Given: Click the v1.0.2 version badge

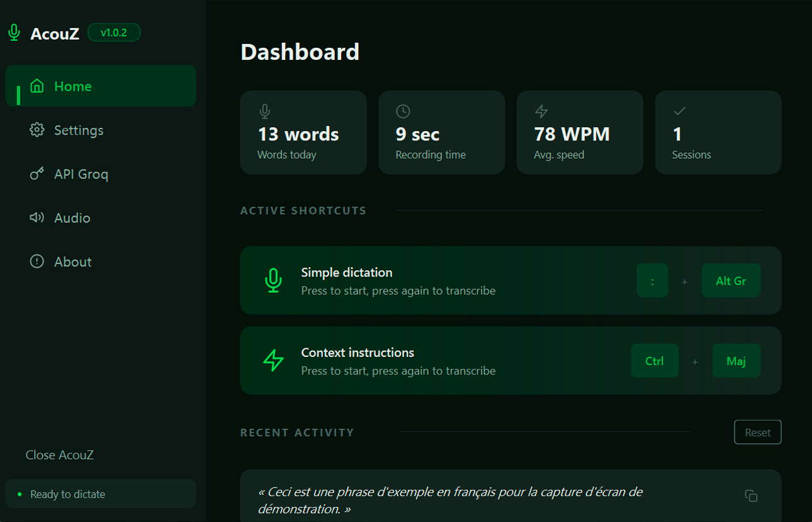Looking at the screenshot, I should click(x=114, y=32).
